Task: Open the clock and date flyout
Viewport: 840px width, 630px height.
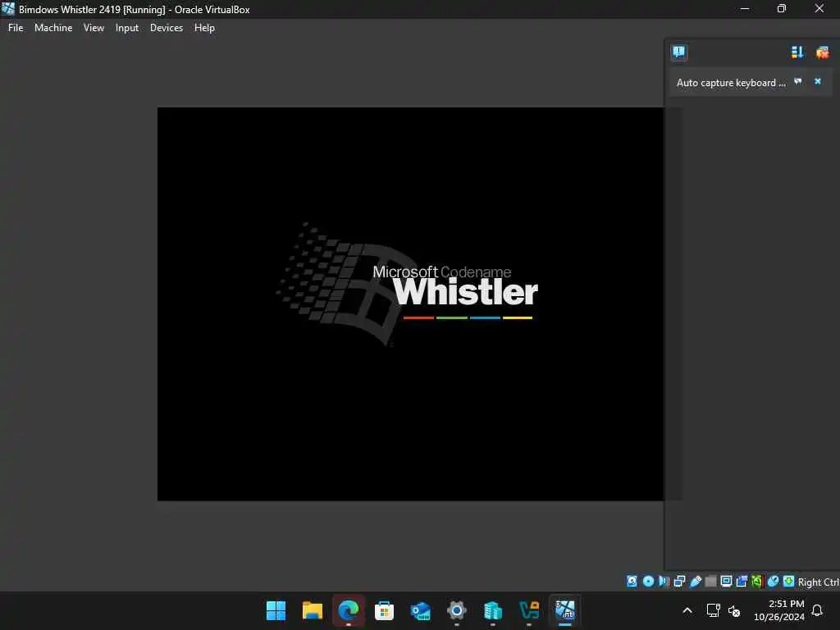Action: 779,610
